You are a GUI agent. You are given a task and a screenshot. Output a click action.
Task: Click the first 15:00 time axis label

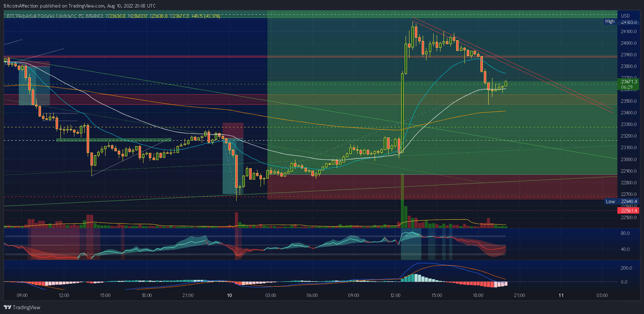105,295
